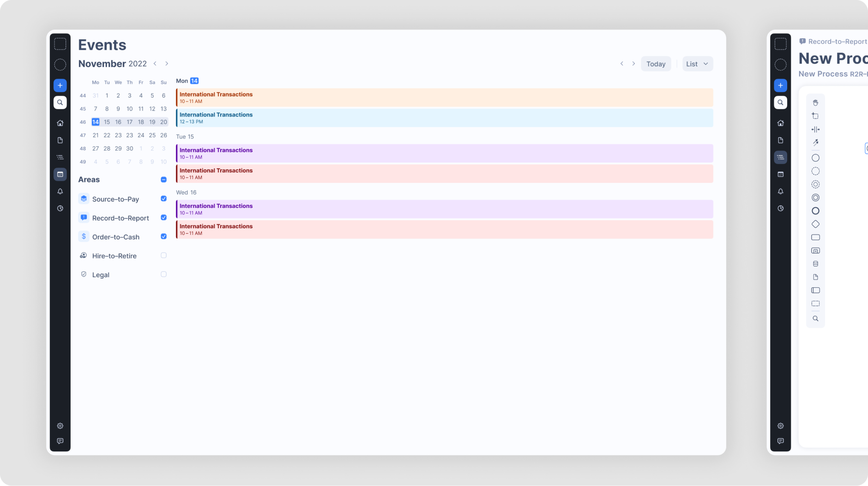Open the zoom search tool in shape toolbar
Image resolution: width=868 pixels, height=486 pixels.
(815, 318)
